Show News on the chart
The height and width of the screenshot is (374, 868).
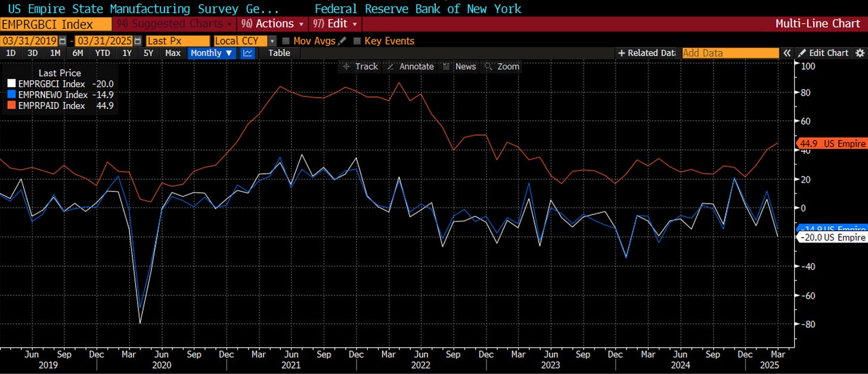click(x=460, y=66)
